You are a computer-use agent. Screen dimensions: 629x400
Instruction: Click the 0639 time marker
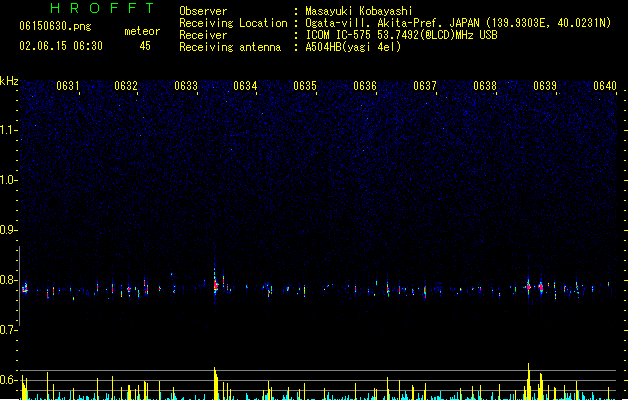545,86
